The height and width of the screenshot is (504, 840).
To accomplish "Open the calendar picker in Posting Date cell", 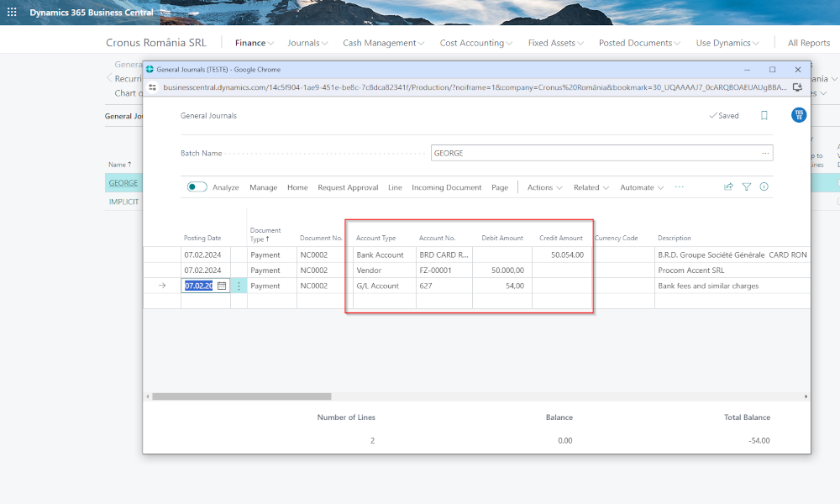I will coord(222,286).
